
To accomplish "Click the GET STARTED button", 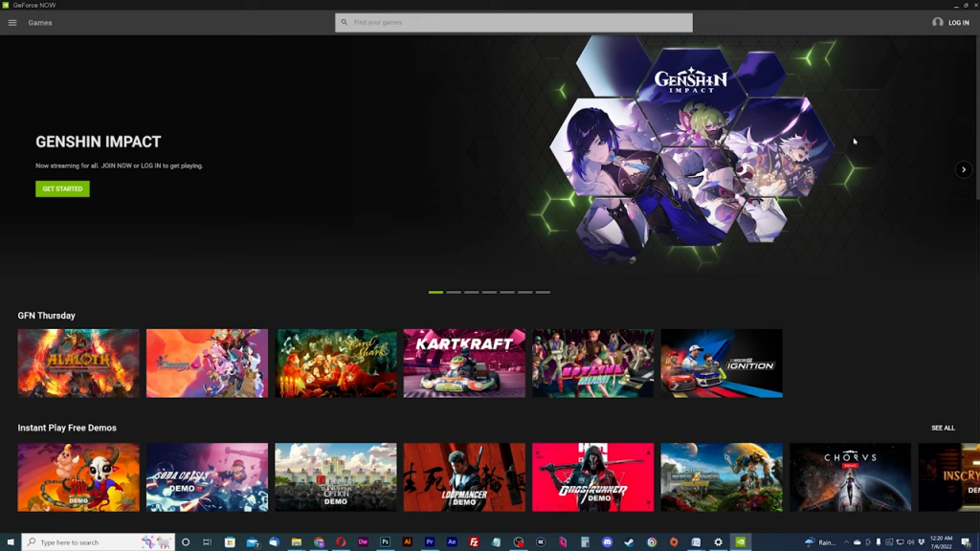I will pos(62,188).
